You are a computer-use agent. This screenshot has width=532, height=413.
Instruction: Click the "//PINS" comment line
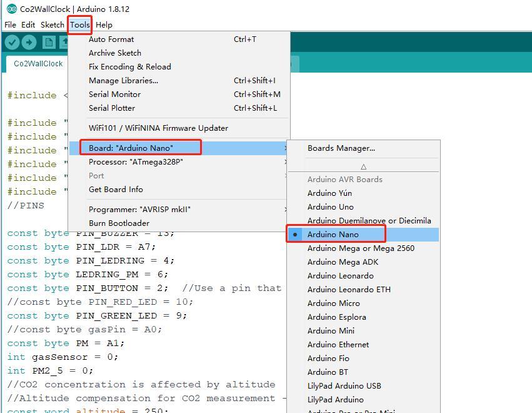tap(26, 205)
